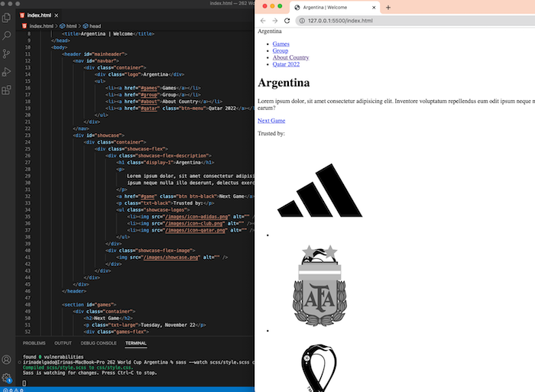Screen dimensions: 535x392
Task: Click the site information icon in address bar
Action: tap(302, 21)
